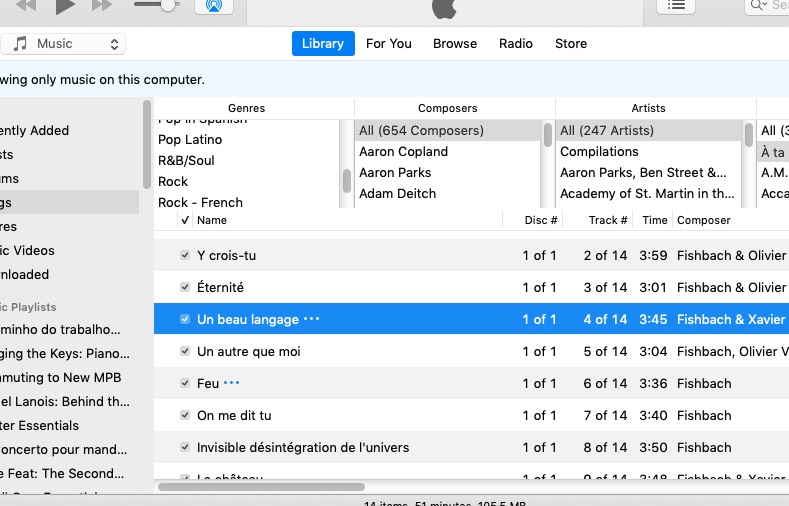Viewport: 789px width, 506px height.
Task: Toggle the Un beau langage checkbox
Action: pos(185,319)
